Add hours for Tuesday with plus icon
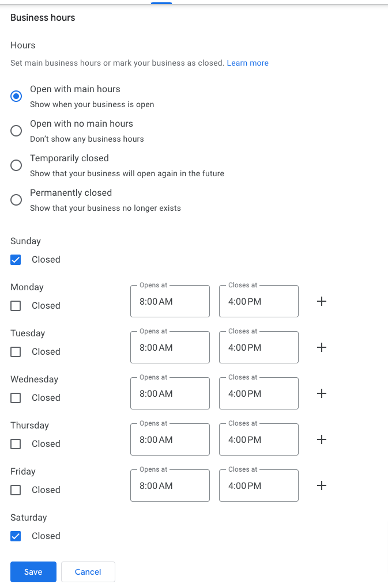 tap(322, 347)
